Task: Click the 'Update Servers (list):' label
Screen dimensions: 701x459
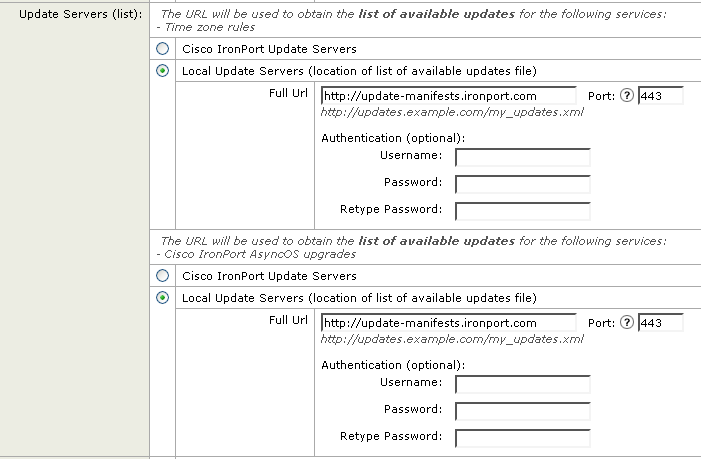Action: click(x=80, y=14)
